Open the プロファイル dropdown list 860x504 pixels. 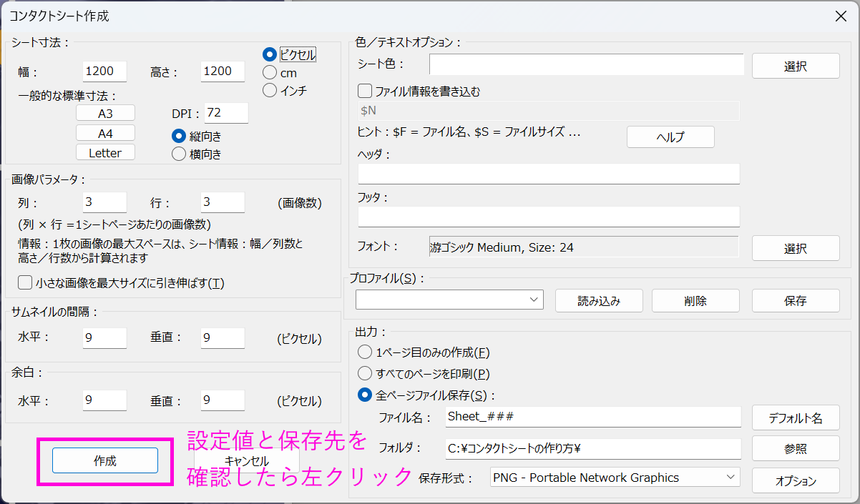(x=449, y=300)
